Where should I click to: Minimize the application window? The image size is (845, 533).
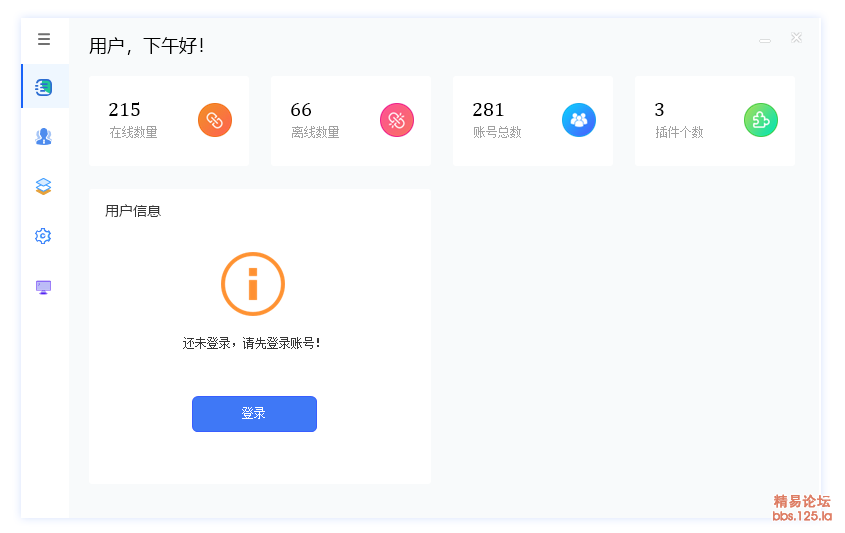click(x=765, y=40)
